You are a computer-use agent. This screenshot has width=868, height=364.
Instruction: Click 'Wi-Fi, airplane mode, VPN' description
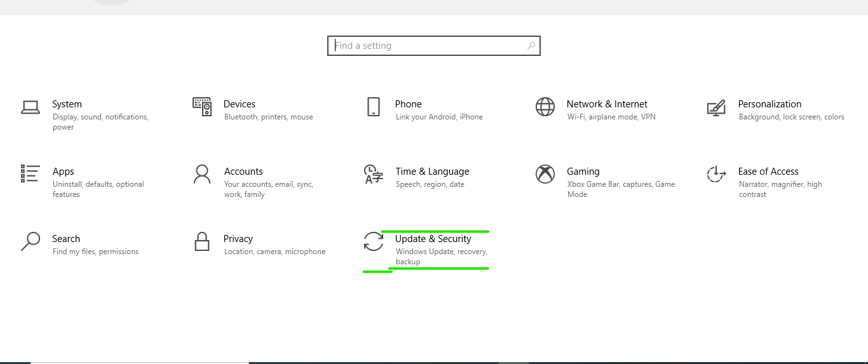click(611, 117)
